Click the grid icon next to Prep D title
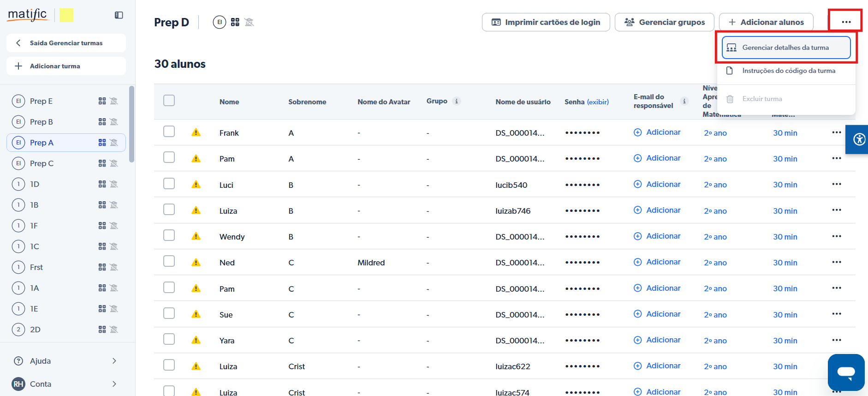 235,22
